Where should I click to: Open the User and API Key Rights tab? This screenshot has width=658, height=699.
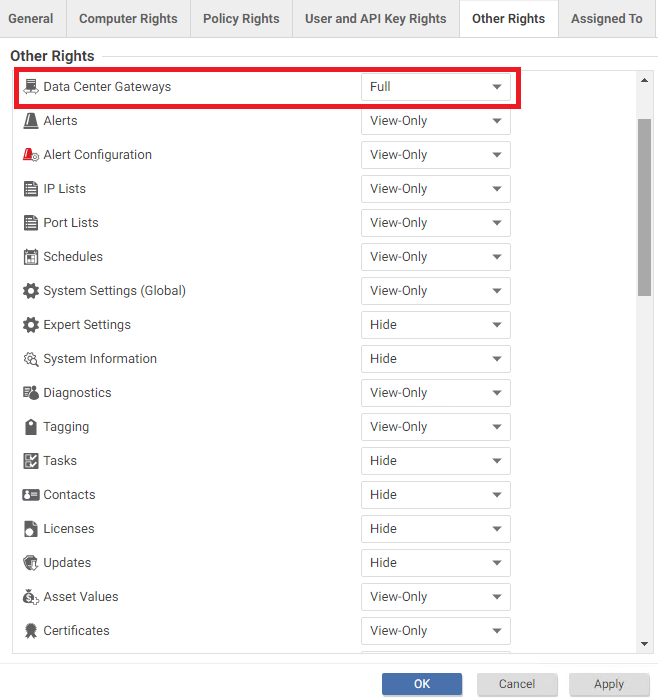coord(375,19)
